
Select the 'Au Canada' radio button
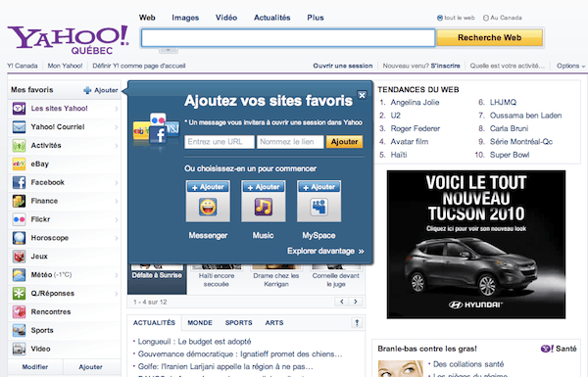click(486, 18)
